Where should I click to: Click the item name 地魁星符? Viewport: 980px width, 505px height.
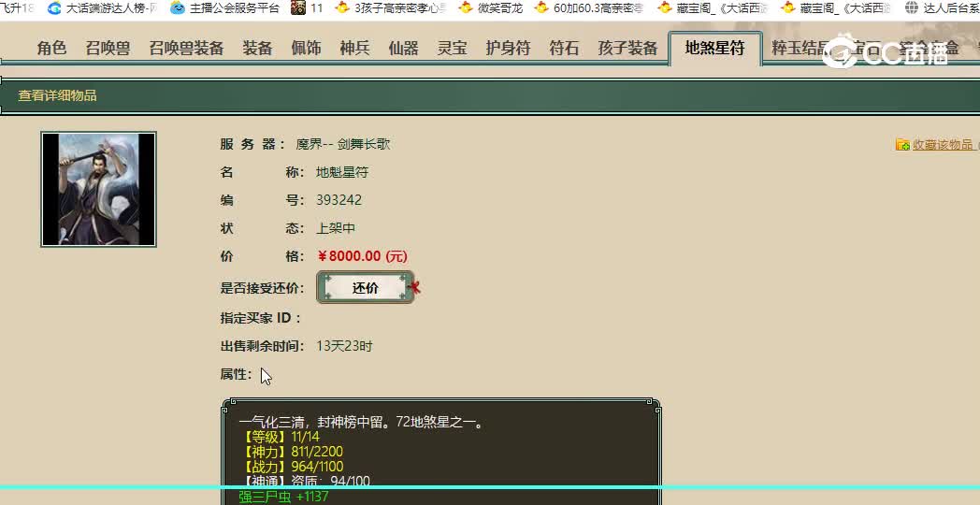[342, 172]
